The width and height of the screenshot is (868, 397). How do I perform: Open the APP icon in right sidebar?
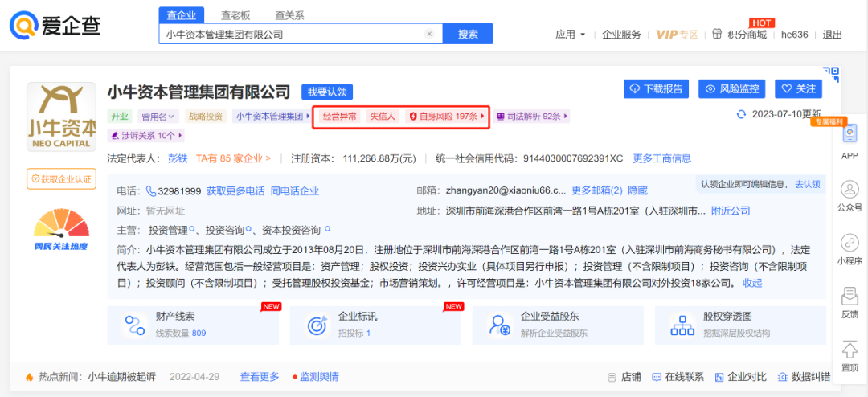click(x=850, y=135)
